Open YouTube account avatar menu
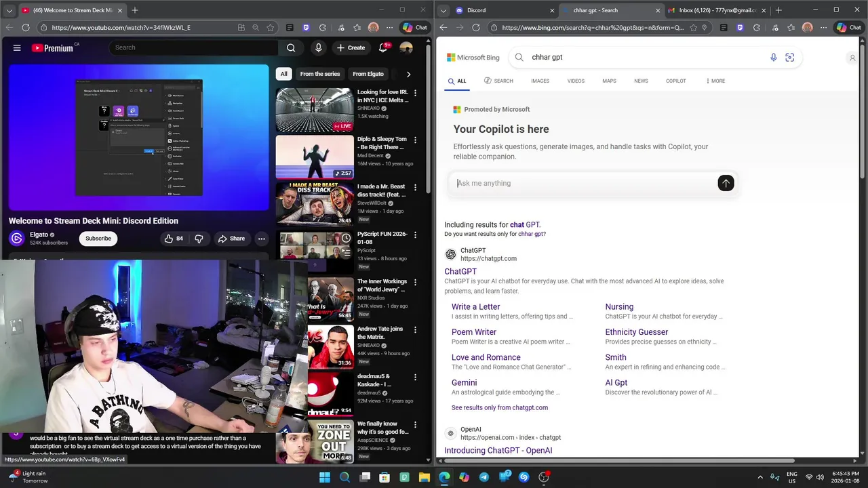Screen dimensions: 868x488 click(x=406, y=47)
